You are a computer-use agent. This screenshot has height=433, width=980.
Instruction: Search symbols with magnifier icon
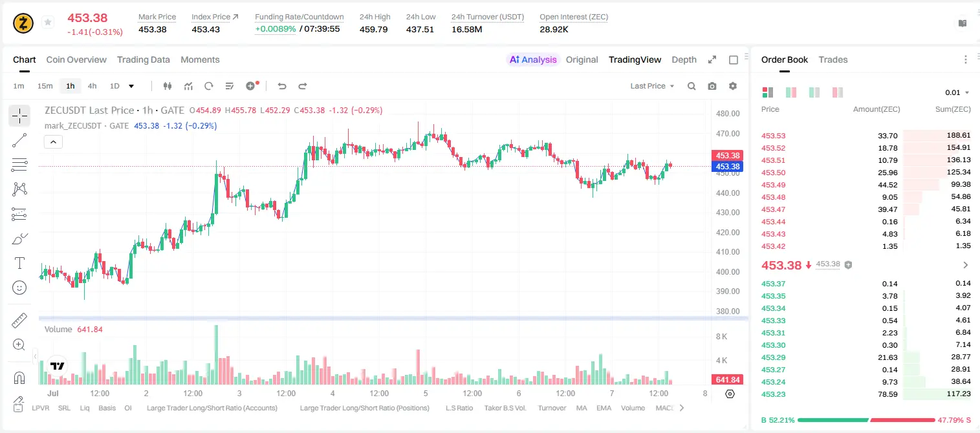[691, 86]
